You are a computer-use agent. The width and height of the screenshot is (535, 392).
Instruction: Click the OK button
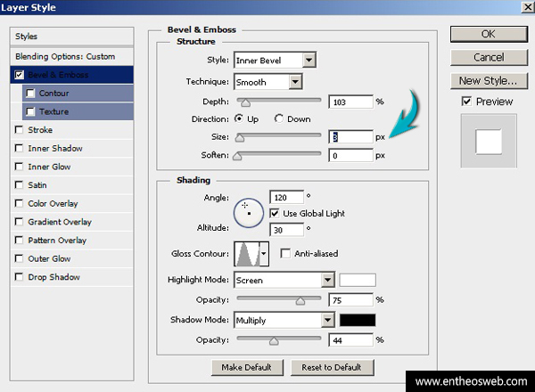point(487,34)
